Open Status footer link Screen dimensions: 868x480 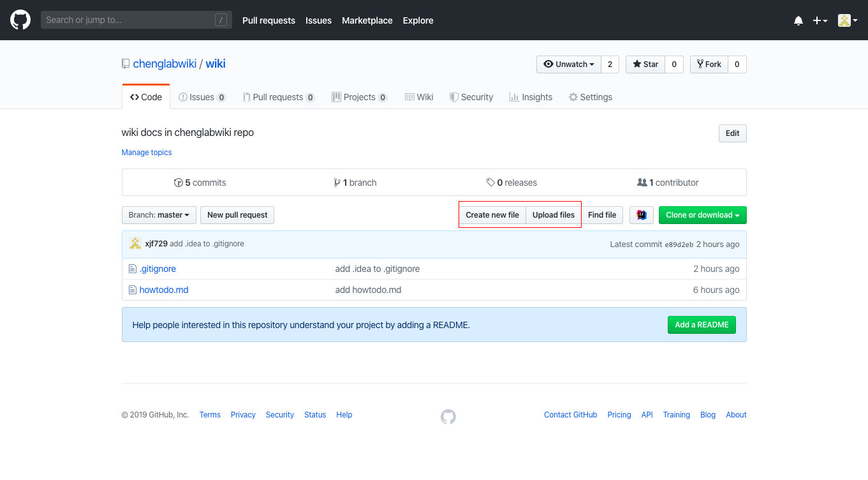[315, 415]
